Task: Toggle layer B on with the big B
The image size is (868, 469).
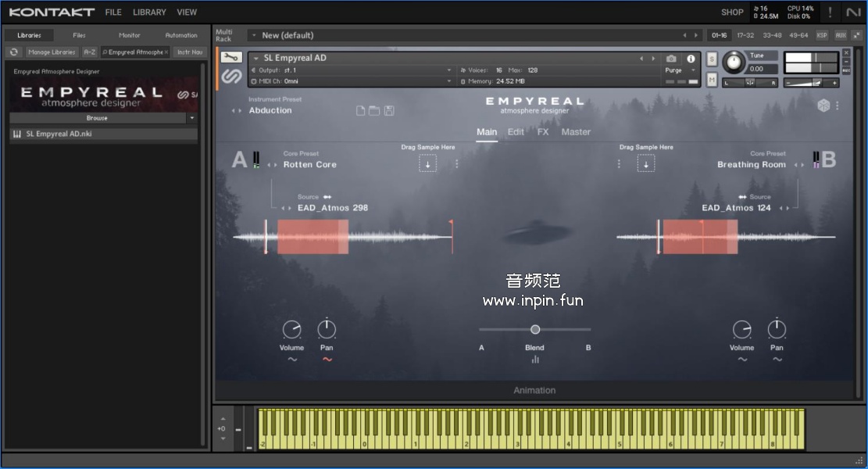Action: [x=829, y=159]
